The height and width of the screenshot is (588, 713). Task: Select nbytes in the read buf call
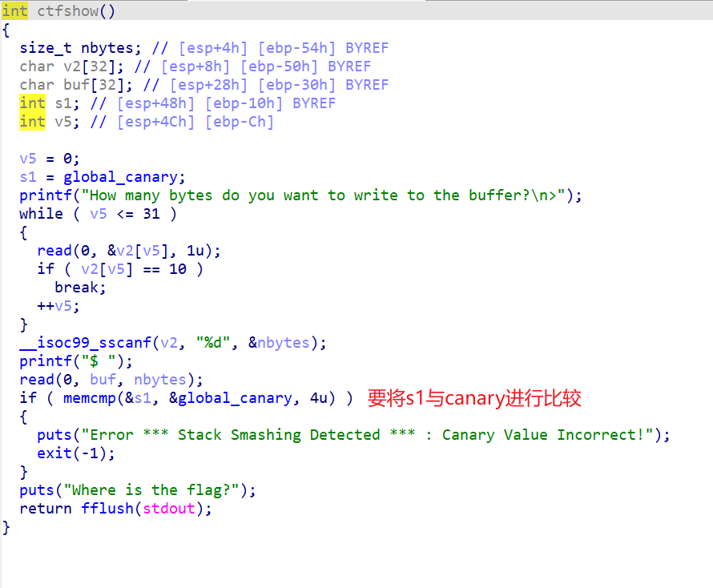[x=159, y=380]
